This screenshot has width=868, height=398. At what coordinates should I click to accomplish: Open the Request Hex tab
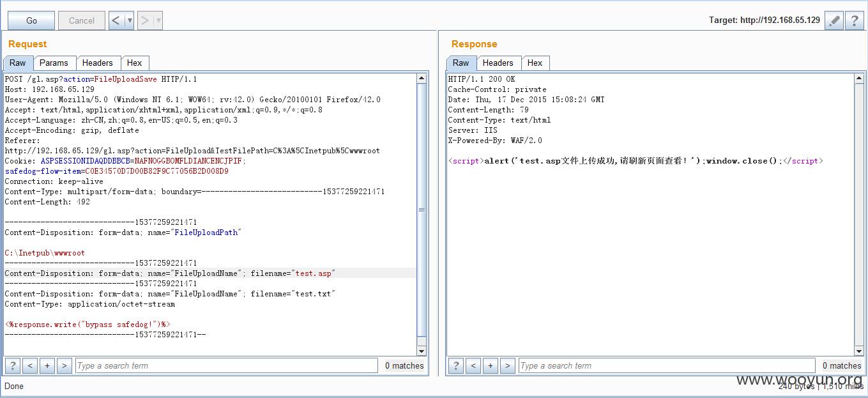(134, 63)
